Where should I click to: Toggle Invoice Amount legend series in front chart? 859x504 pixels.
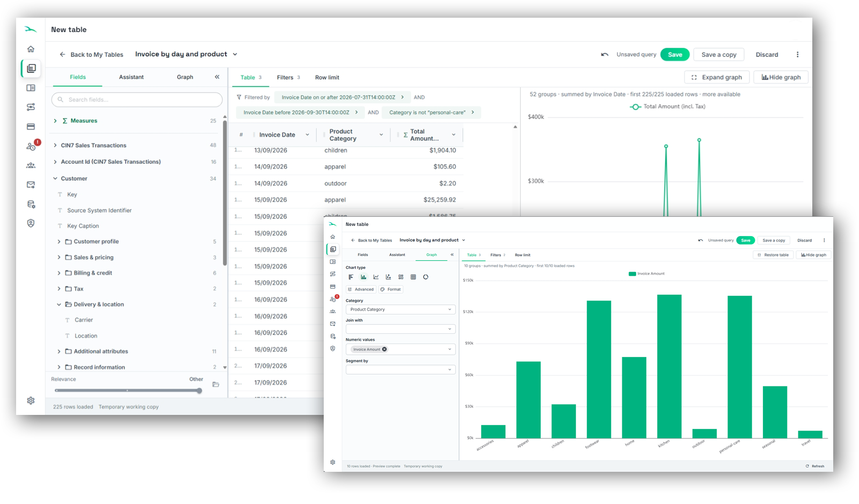coord(646,274)
